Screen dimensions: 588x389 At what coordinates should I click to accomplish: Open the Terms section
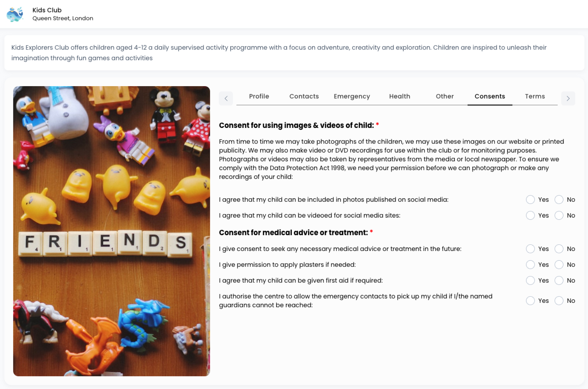(x=535, y=96)
